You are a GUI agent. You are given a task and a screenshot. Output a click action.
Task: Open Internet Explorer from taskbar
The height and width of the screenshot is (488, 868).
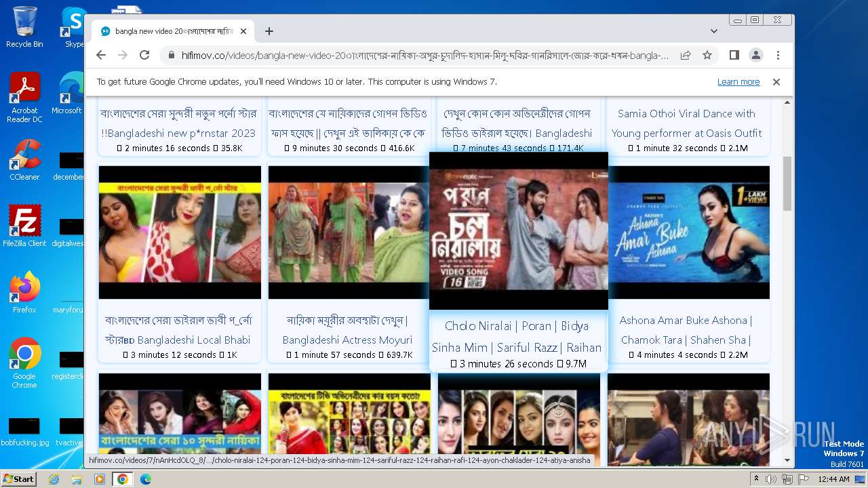(54, 479)
